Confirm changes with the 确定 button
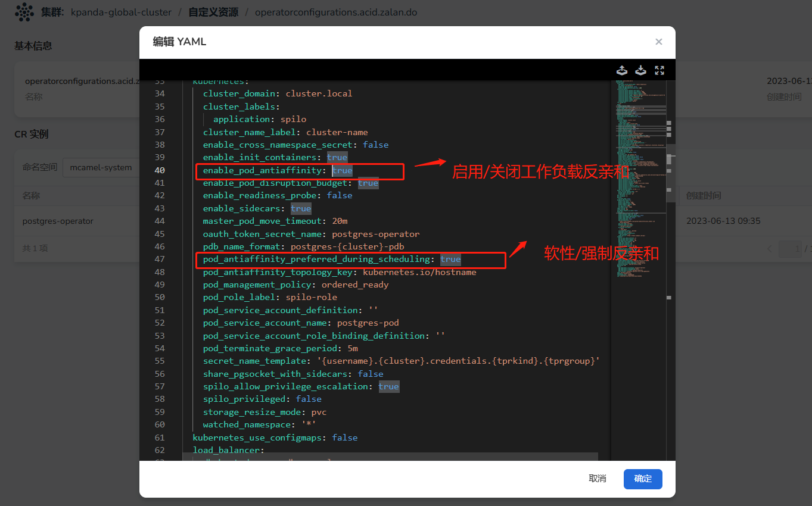Image resolution: width=812 pixels, height=506 pixels. coord(642,479)
